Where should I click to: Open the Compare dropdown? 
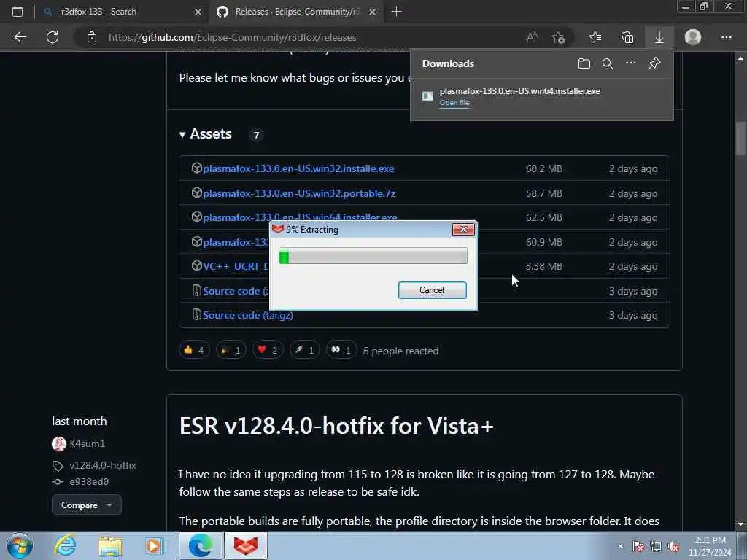coord(86,505)
